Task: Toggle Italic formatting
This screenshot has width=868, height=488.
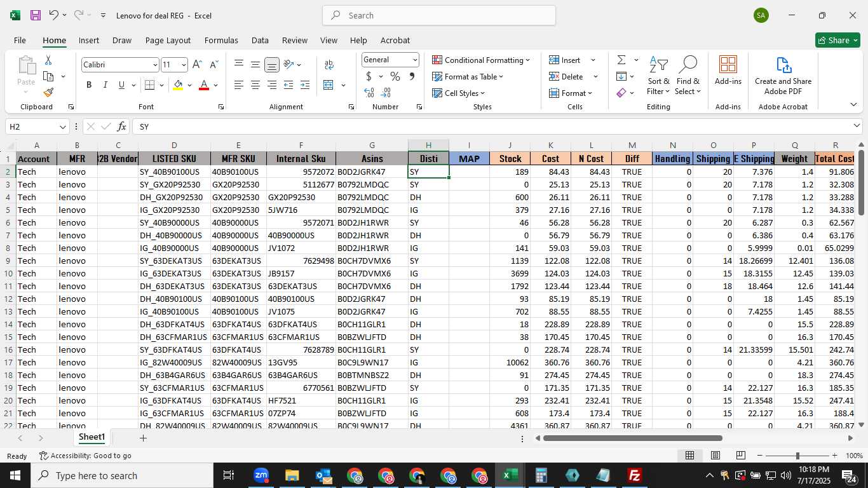Action: click(x=105, y=85)
